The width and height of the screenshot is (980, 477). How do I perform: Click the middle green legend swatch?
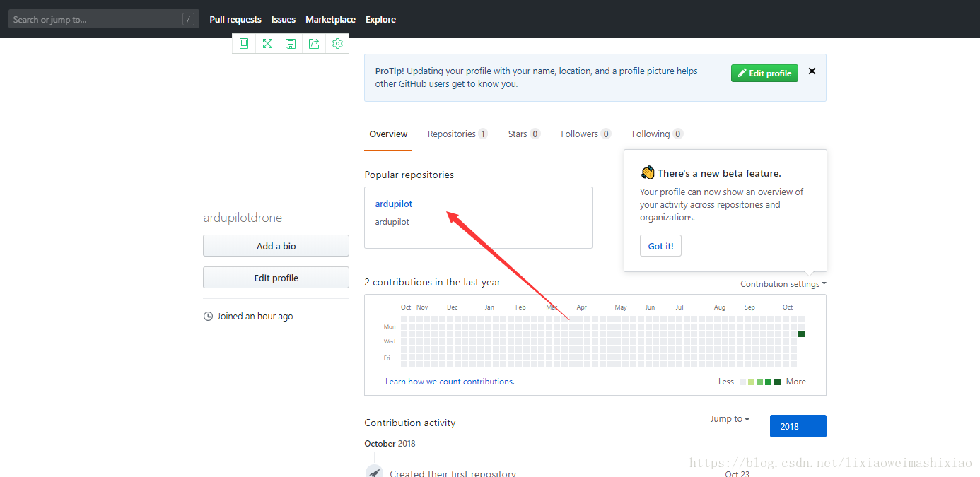coord(759,382)
